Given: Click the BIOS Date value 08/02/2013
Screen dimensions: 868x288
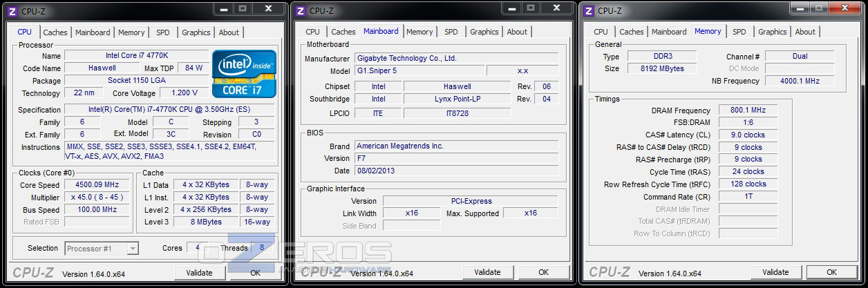Looking at the screenshot, I should click(456, 171).
